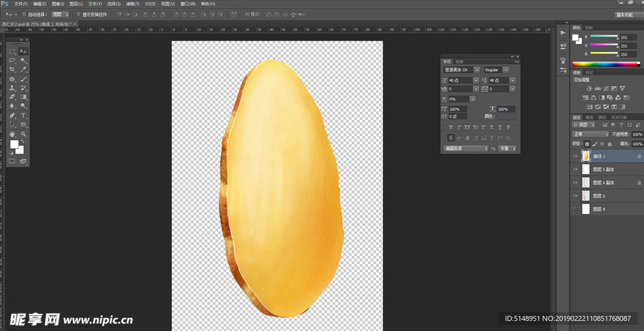Switch to the 通道 tab
Screen dimensions: 644x331
pyautogui.click(x=589, y=117)
